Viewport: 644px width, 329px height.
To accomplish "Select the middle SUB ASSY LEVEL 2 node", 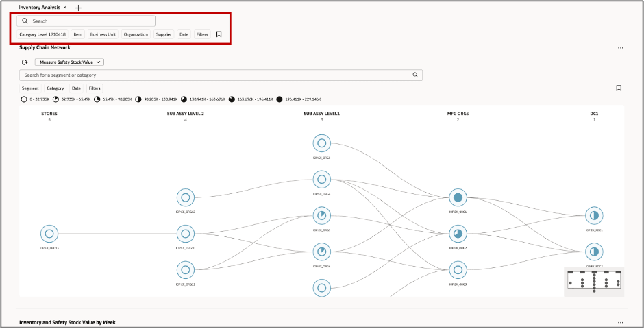I will 185,234.
